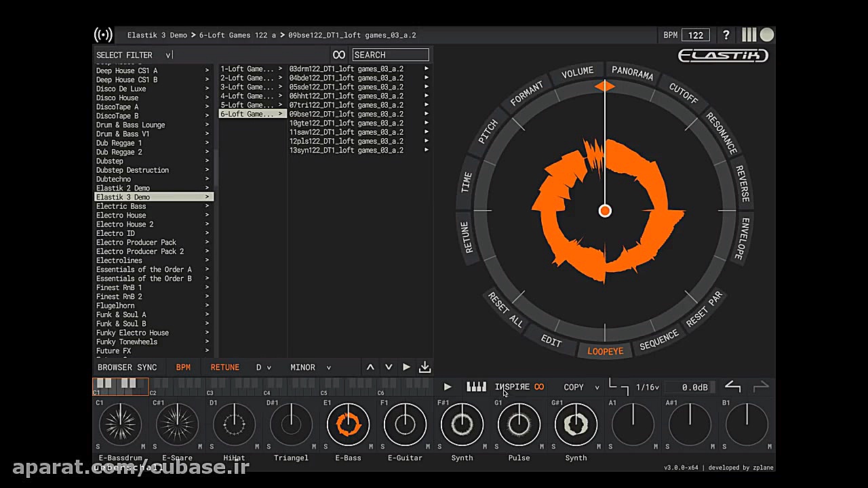Switch to SEQUENCE mode
868x488 pixels.
click(x=659, y=340)
